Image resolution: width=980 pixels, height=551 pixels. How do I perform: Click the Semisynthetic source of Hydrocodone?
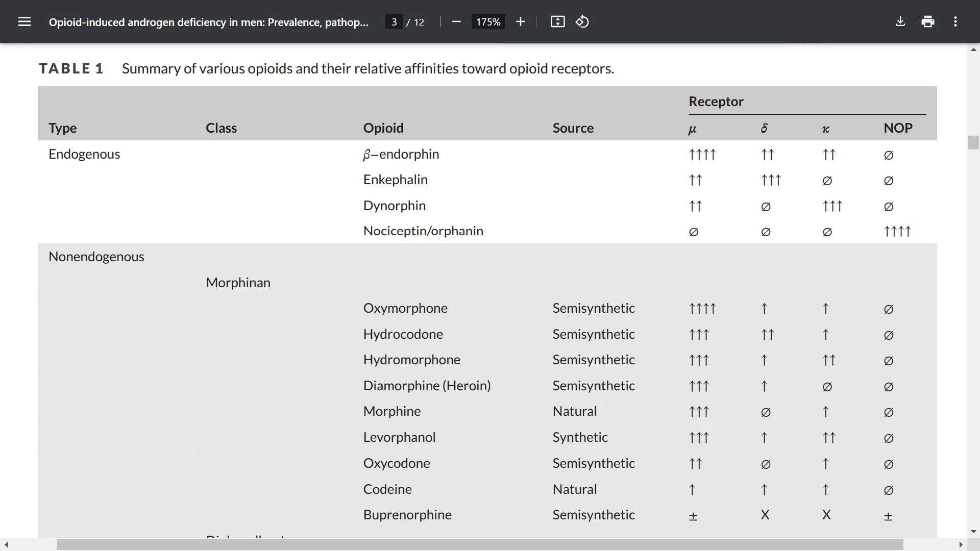[594, 334]
